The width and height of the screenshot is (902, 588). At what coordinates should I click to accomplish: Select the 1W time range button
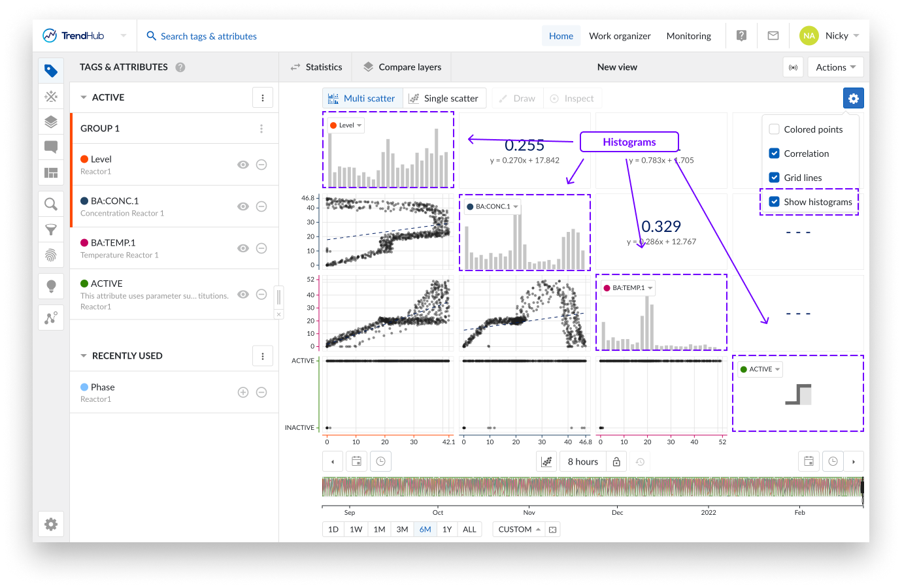click(356, 529)
